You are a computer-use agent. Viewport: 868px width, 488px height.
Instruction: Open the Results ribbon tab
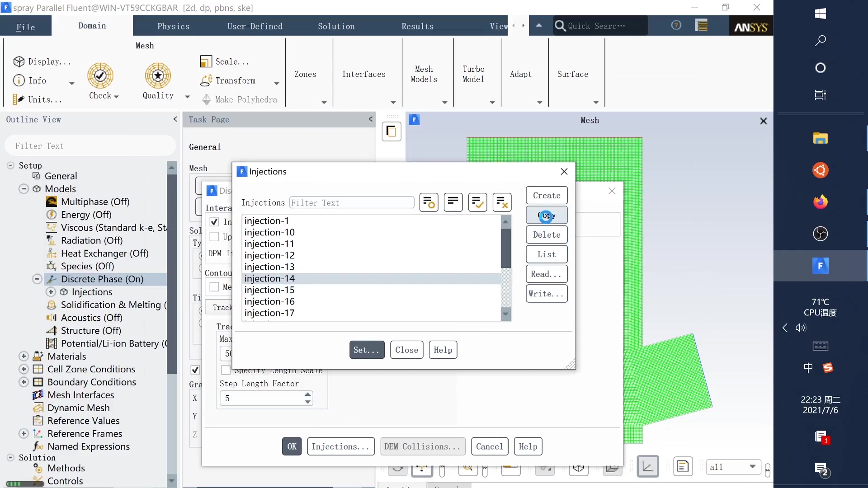(x=417, y=26)
